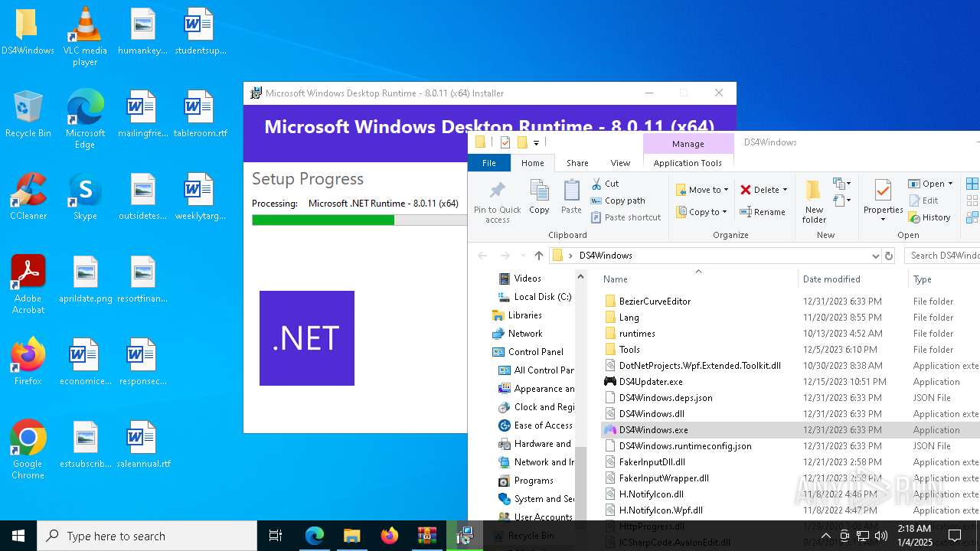Click the DS4Windows address bar path
Image resolution: width=980 pixels, height=551 pixels.
pyautogui.click(x=606, y=256)
